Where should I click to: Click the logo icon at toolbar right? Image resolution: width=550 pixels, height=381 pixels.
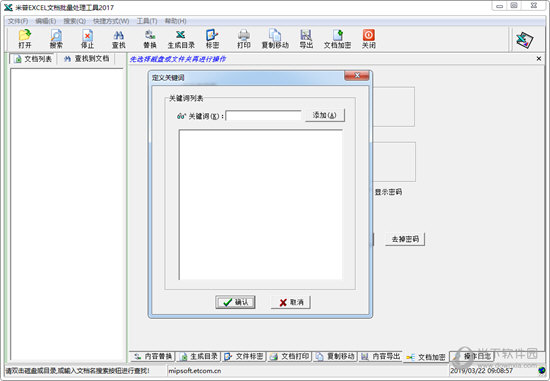coord(525,40)
